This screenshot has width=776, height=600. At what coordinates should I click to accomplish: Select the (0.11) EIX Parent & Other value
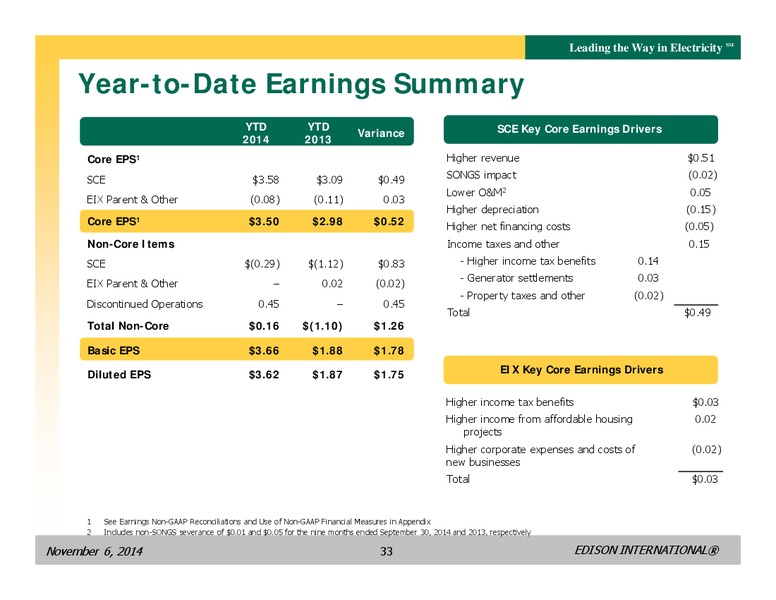click(328, 200)
